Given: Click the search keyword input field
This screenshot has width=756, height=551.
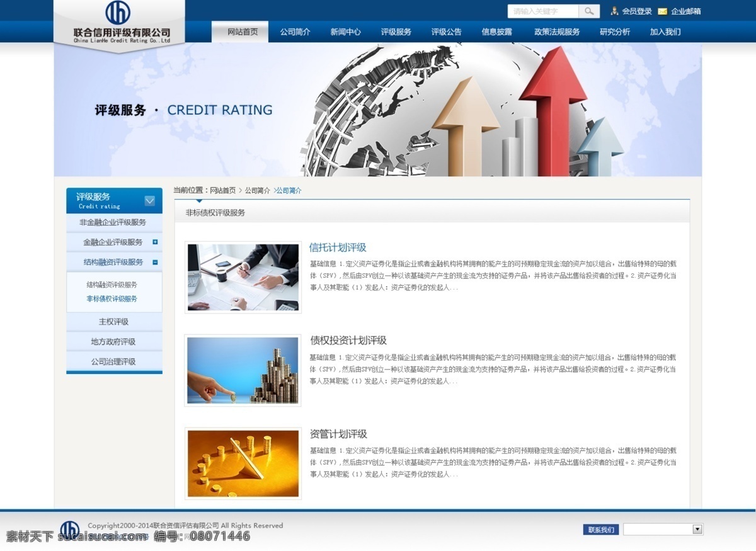Looking at the screenshot, I should (x=543, y=11).
